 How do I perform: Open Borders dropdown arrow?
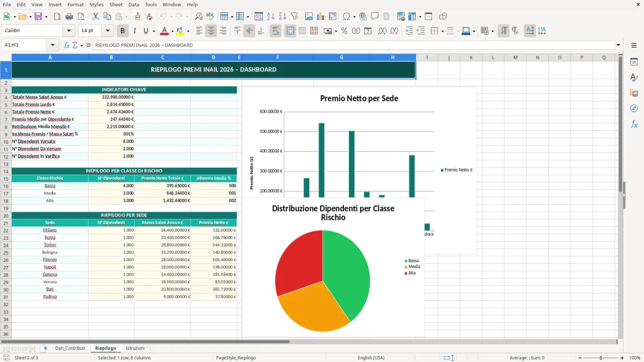[442, 31]
